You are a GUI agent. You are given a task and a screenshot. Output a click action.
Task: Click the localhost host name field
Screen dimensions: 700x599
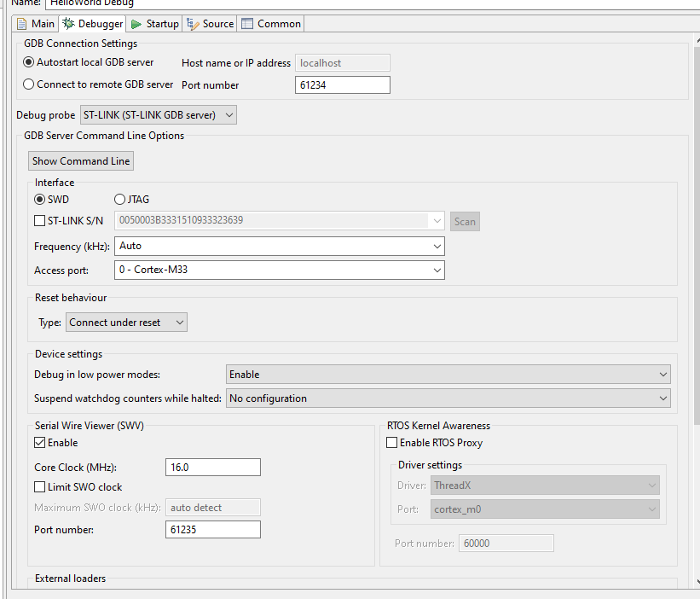click(343, 63)
